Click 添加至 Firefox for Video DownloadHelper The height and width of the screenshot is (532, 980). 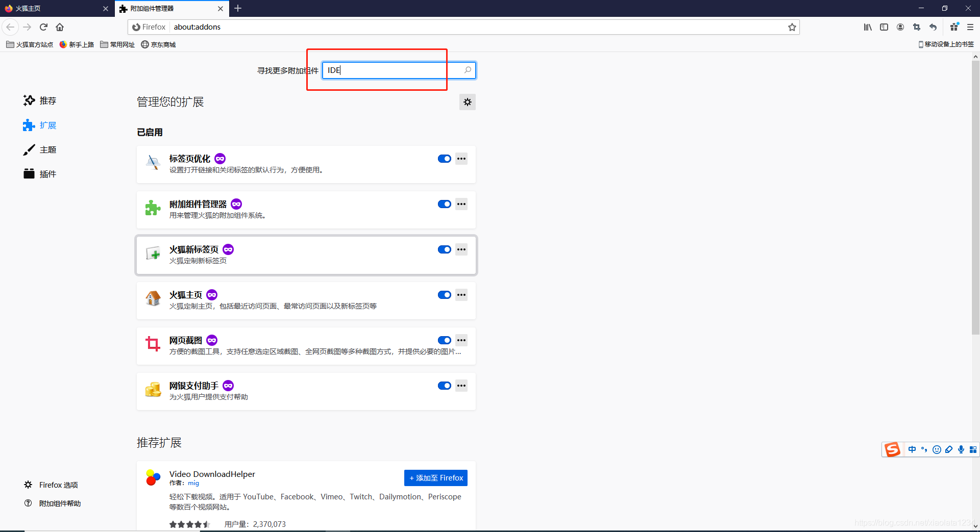[x=436, y=478]
